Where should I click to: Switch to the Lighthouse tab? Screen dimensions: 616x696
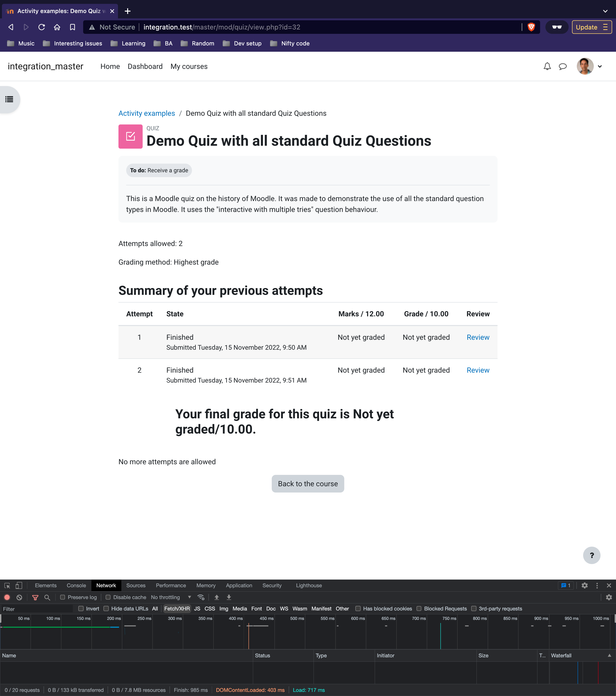pyautogui.click(x=309, y=585)
